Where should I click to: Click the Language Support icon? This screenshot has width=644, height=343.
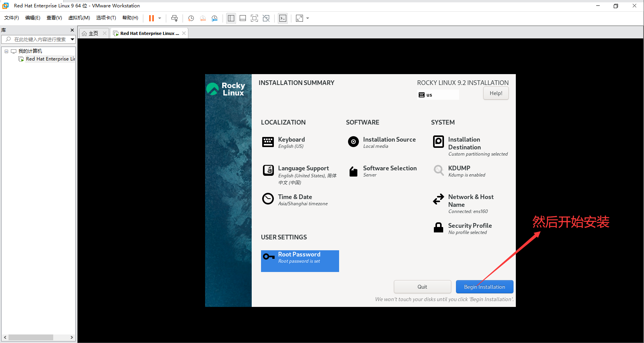pyautogui.click(x=268, y=170)
